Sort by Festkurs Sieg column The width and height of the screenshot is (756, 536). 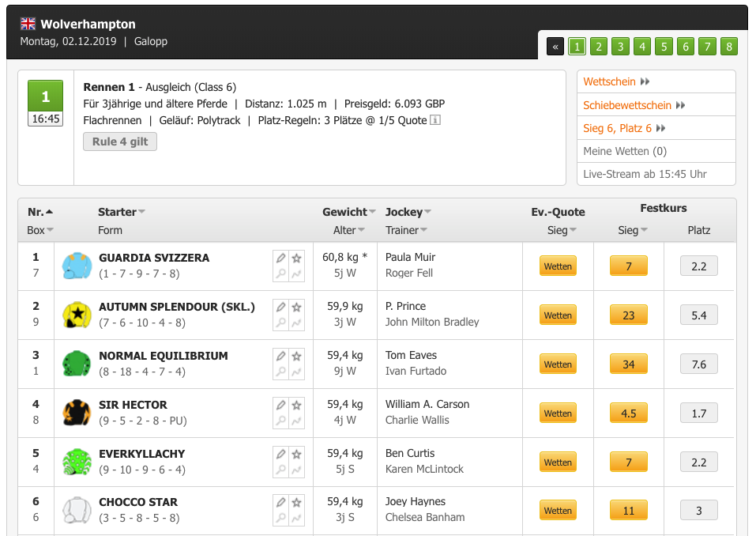tap(633, 230)
